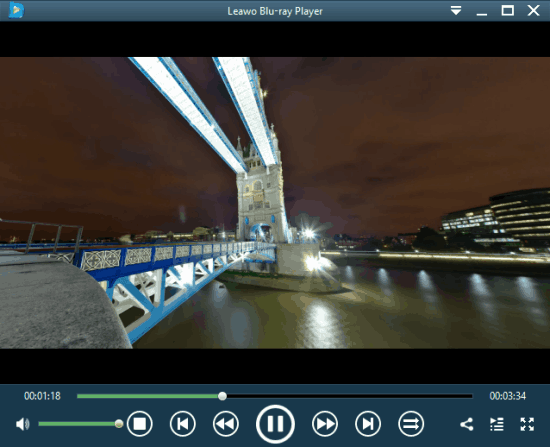Skip to the previous track

[183, 424]
